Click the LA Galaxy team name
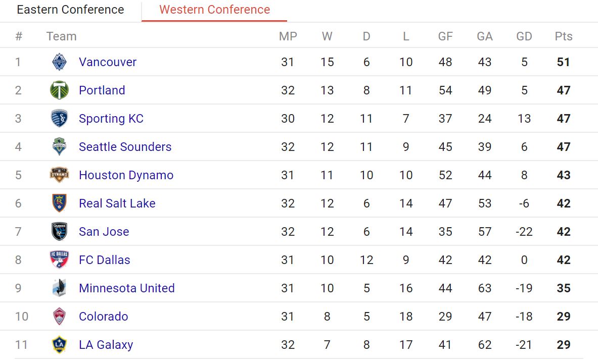Image resolution: width=598 pixels, height=364 pixels. coord(106,345)
